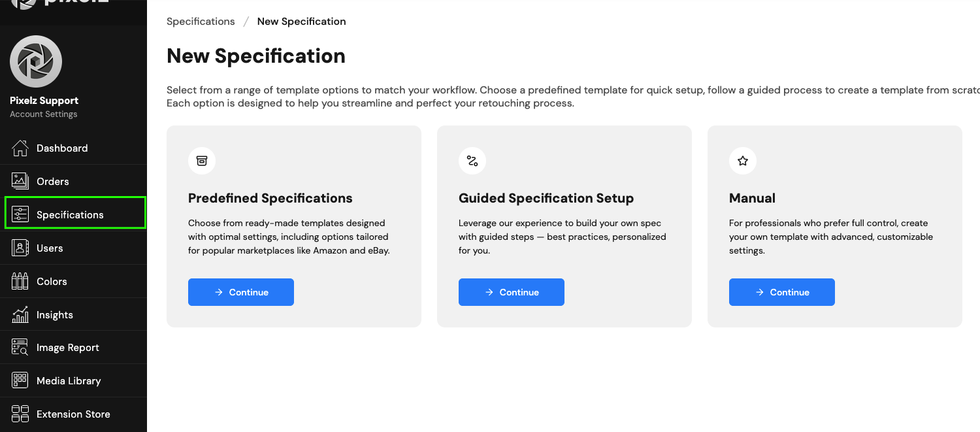Select the Media Library grid icon
The width and height of the screenshot is (980, 432).
(20, 380)
